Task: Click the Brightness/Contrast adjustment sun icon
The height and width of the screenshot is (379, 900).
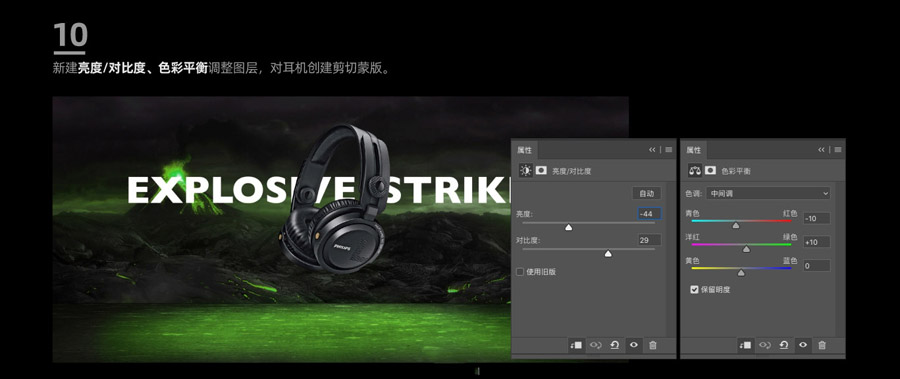Action: click(x=525, y=171)
